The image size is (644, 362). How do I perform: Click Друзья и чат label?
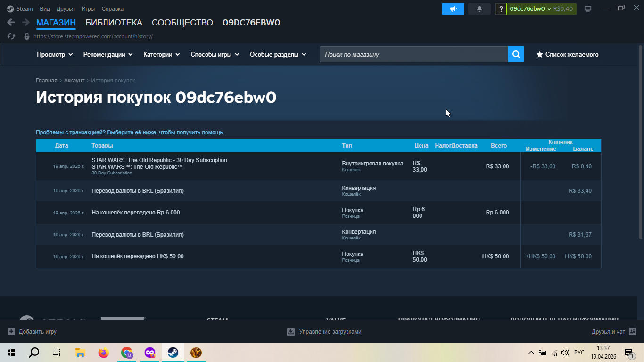(x=608, y=332)
